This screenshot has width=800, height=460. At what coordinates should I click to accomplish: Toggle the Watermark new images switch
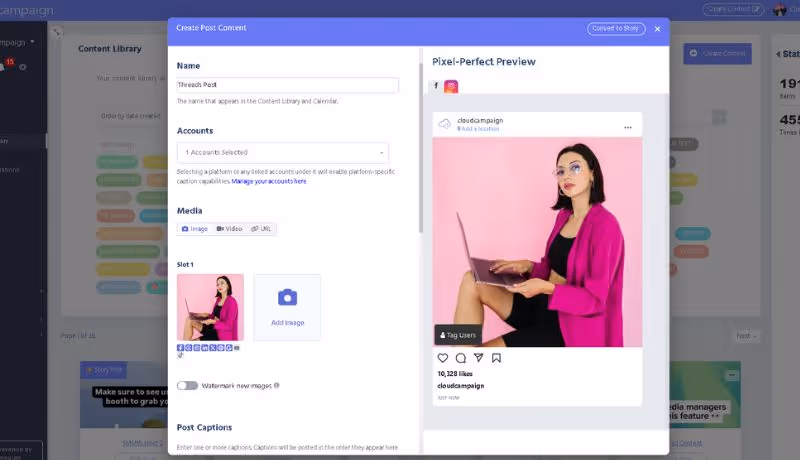click(x=187, y=386)
